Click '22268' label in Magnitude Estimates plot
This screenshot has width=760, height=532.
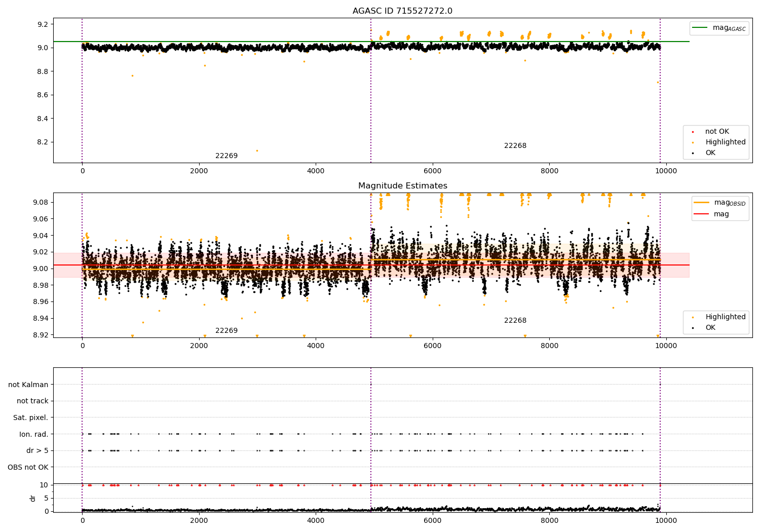point(515,321)
